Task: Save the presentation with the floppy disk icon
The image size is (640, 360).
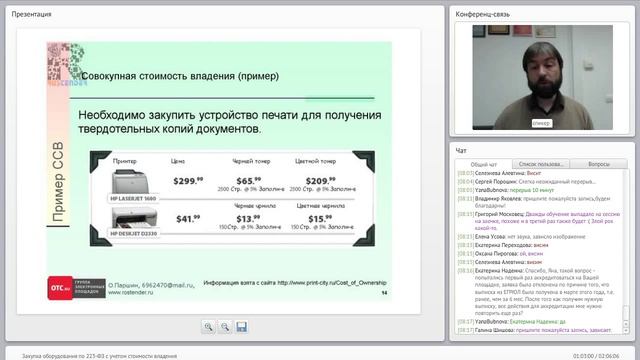Action: [x=242, y=327]
